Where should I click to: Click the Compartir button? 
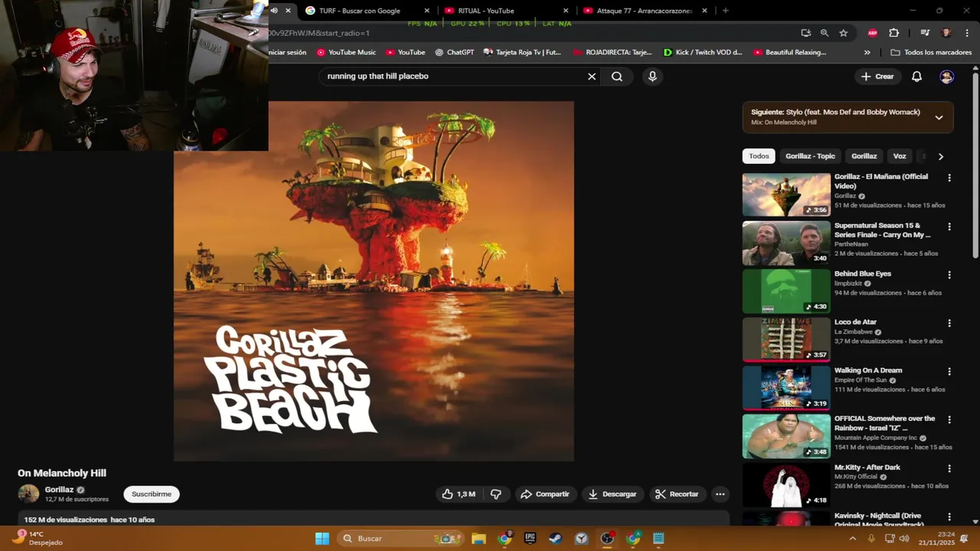click(545, 494)
